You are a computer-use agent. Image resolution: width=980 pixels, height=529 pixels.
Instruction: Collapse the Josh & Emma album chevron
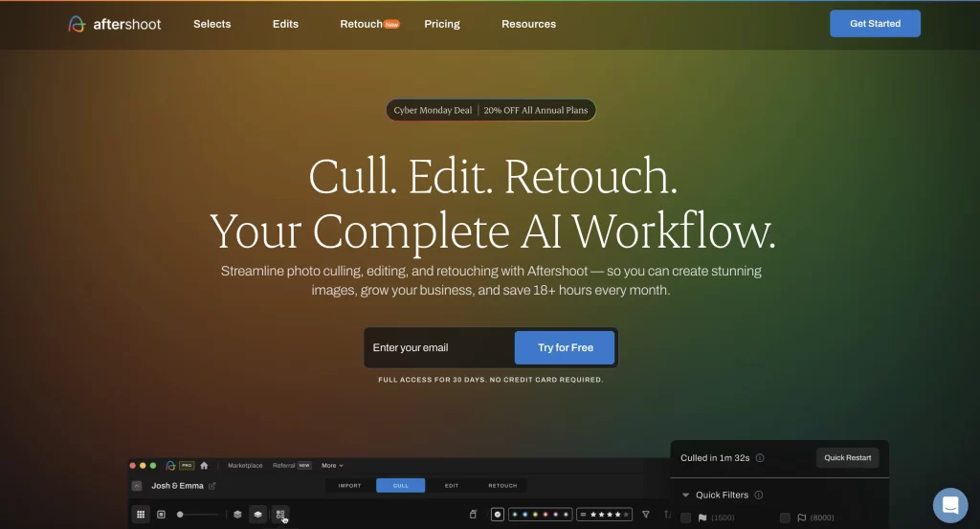137,486
